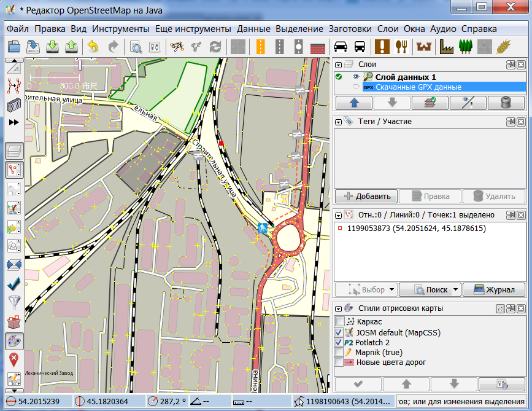Click the Добавить tag button
Screen dimensions: 532x411
point(366,197)
